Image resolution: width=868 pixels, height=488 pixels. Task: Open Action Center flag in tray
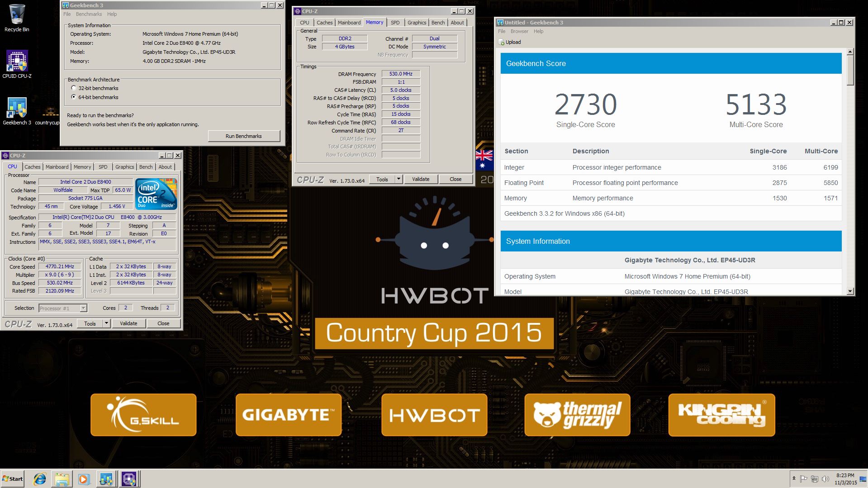[803, 479]
